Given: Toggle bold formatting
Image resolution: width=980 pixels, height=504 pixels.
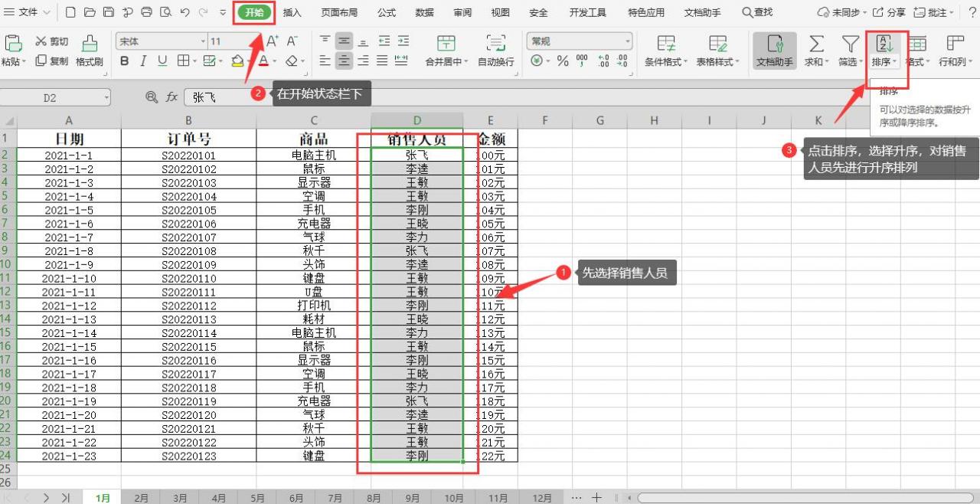Looking at the screenshot, I should pyautogui.click(x=124, y=60).
